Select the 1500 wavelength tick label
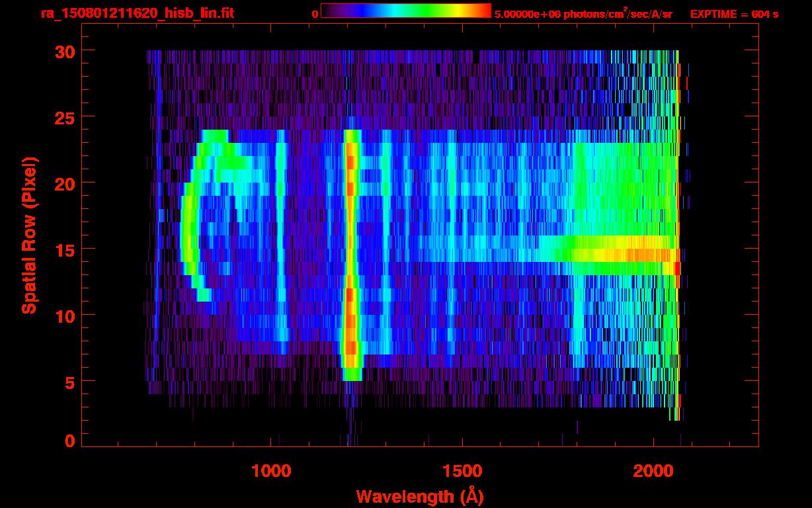Screen dimensions: 812x508 (x=462, y=471)
